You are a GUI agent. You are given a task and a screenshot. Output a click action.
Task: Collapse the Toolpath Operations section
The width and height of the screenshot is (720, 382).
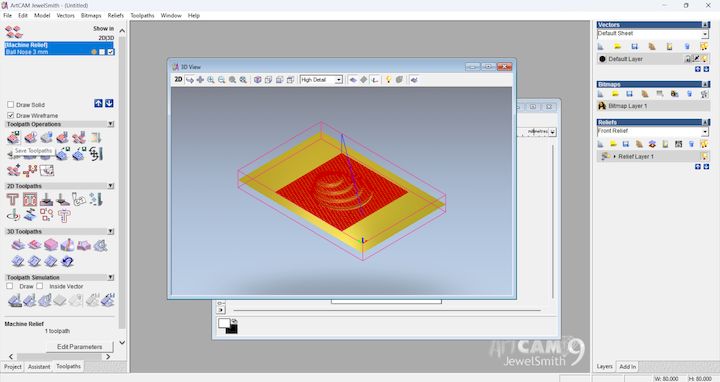[111, 124]
